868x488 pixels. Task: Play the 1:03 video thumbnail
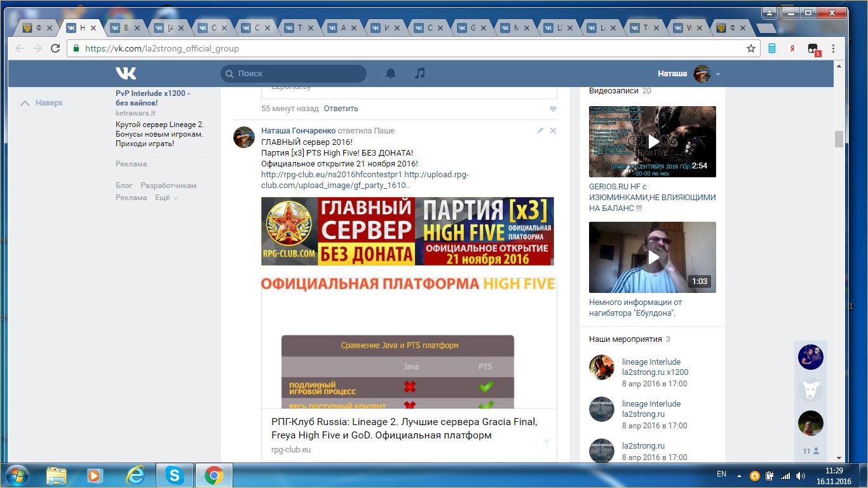(x=653, y=257)
